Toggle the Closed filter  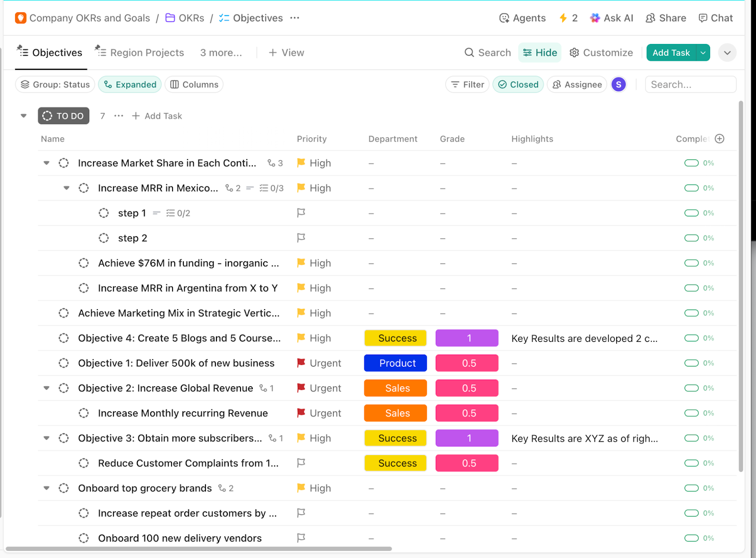[x=518, y=84]
